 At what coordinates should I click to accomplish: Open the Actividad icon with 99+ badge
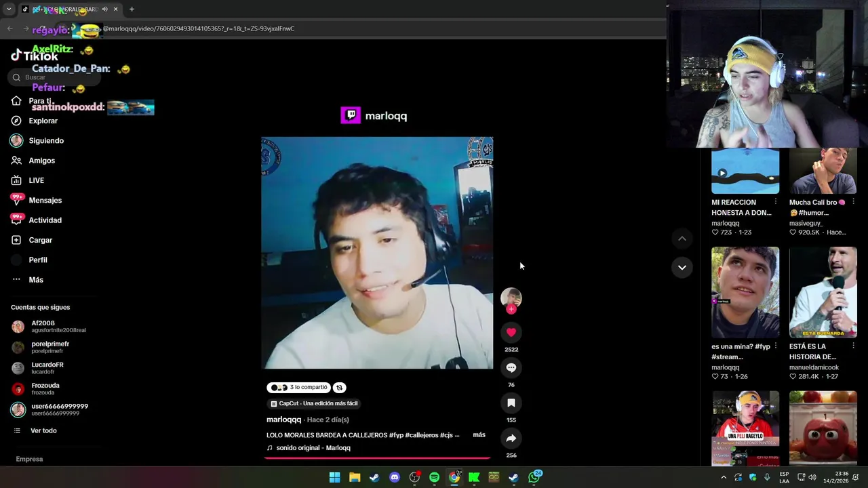(16, 220)
